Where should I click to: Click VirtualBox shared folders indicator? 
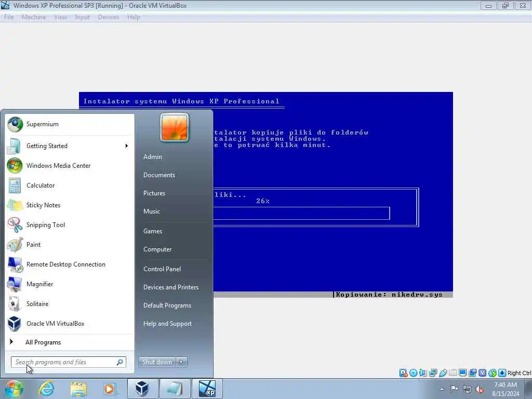click(453, 373)
